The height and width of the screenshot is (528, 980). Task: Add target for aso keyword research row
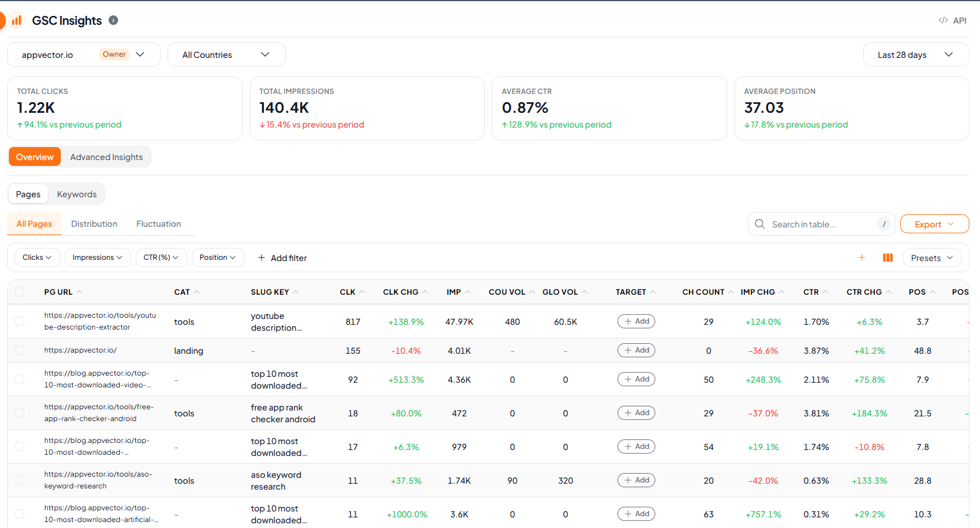click(636, 480)
